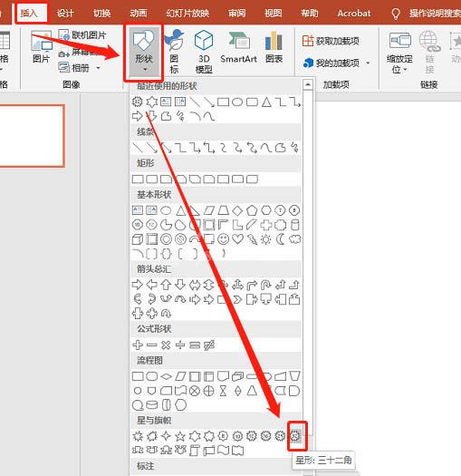
Task: Select the right arrow in 箭头总汇
Action: [x=138, y=285]
